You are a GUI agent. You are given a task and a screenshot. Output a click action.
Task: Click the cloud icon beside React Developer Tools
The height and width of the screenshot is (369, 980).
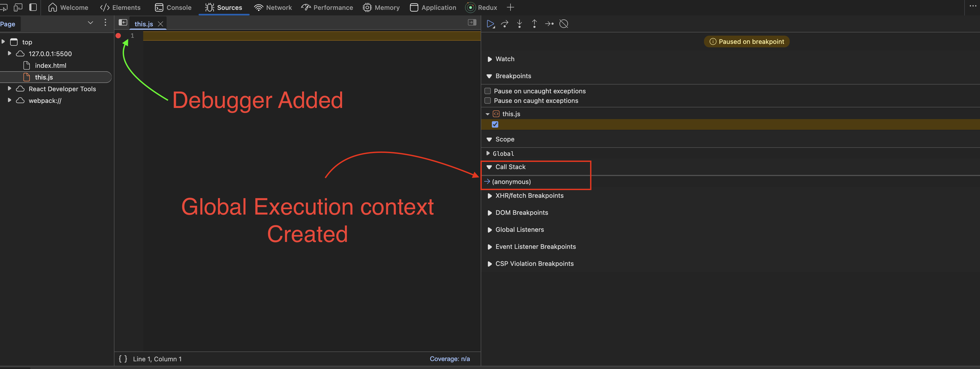pos(20,89)
